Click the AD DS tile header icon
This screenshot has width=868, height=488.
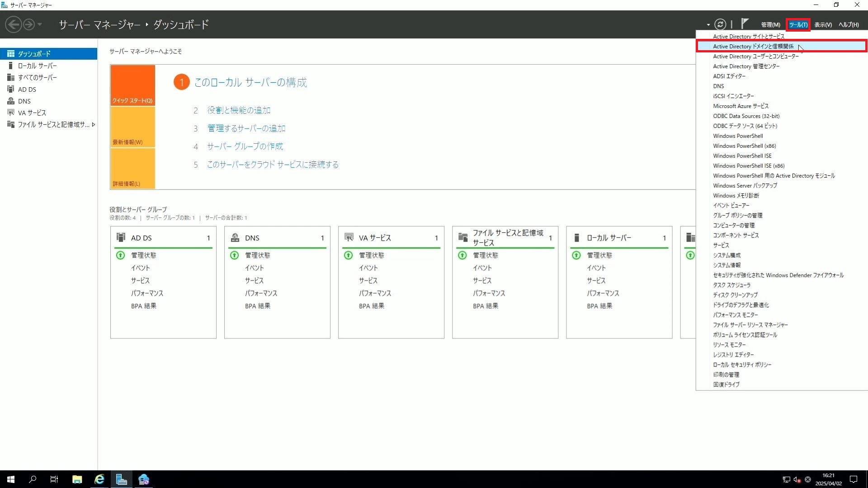[121, 237]
